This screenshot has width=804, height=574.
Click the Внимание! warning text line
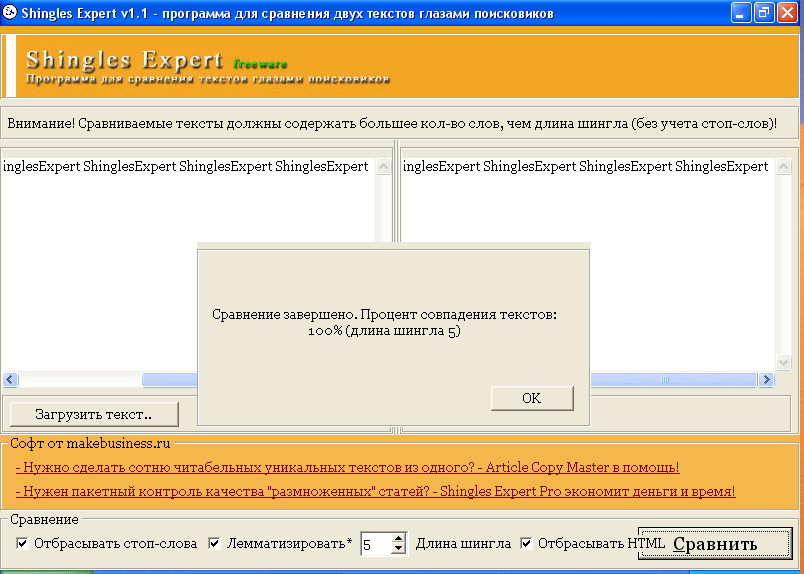[x=392, y=124]
